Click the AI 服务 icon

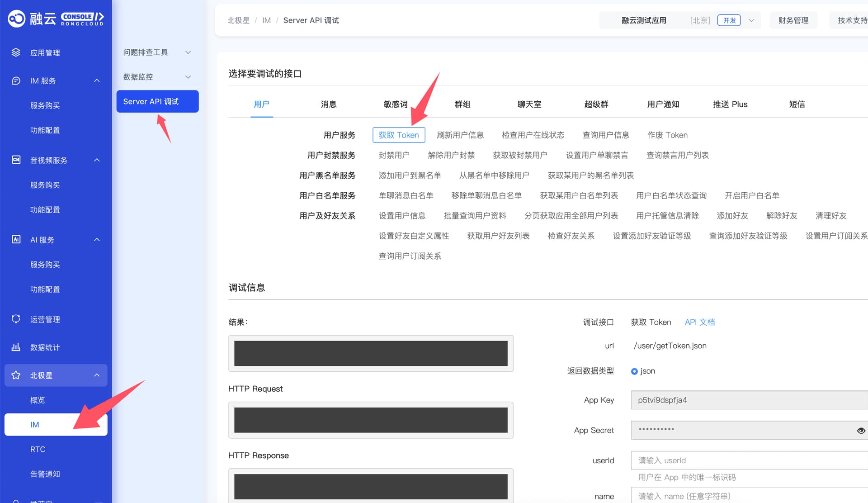point(16,239)
